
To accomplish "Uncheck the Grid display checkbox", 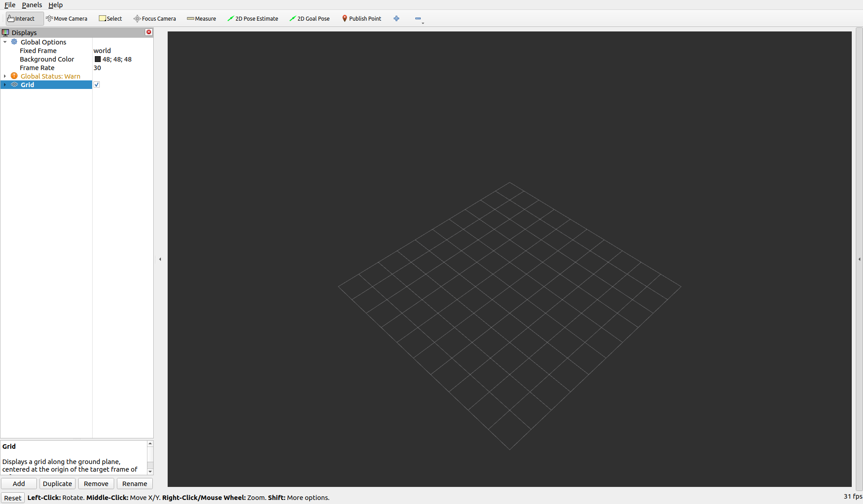I will [x=97, y=84].
